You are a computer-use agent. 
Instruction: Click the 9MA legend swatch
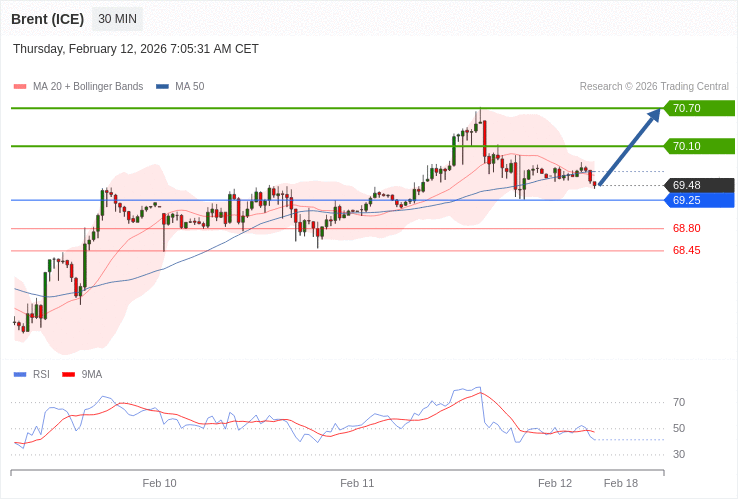(x=69, y=375)
